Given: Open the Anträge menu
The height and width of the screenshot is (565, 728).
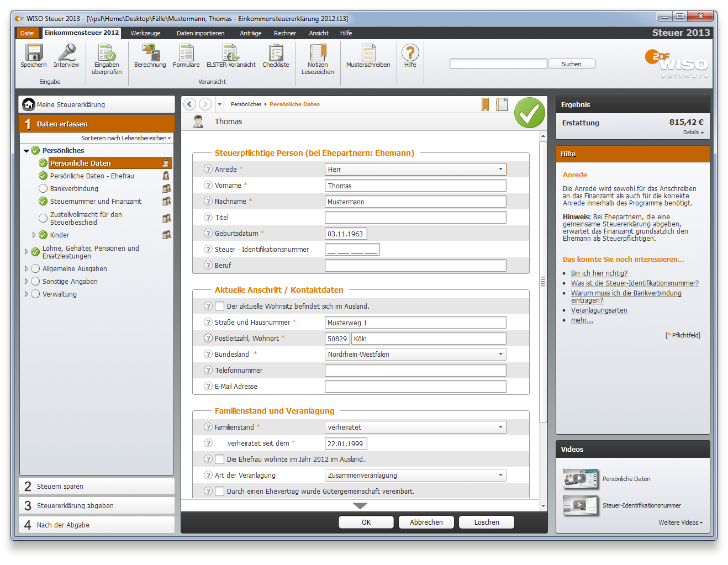Looking at the screenshot, I should (250, 33).
